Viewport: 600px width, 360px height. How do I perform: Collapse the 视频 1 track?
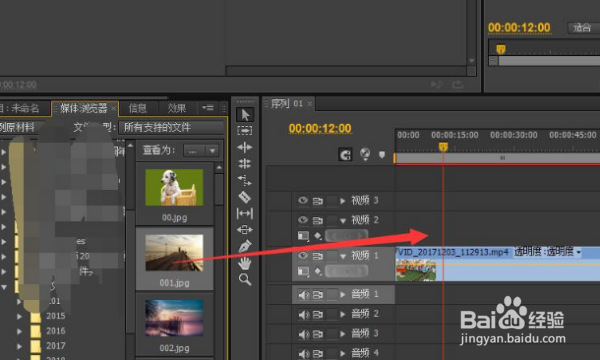[343, 256]
